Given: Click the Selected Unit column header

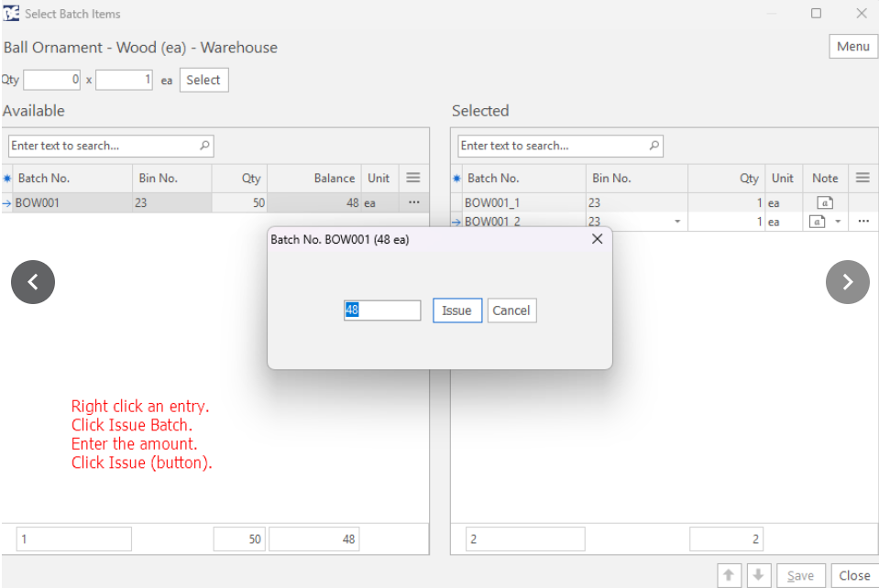Looking at the screenshot, I should coord(784,178).
